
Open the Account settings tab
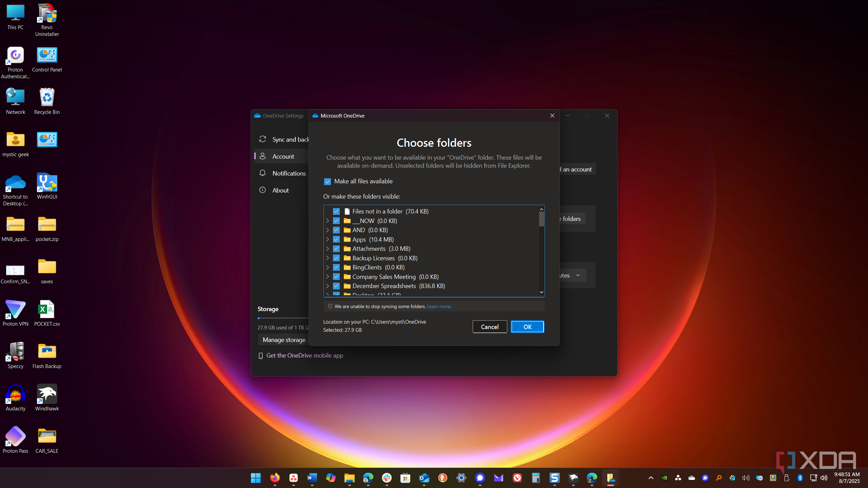point(282,157)
